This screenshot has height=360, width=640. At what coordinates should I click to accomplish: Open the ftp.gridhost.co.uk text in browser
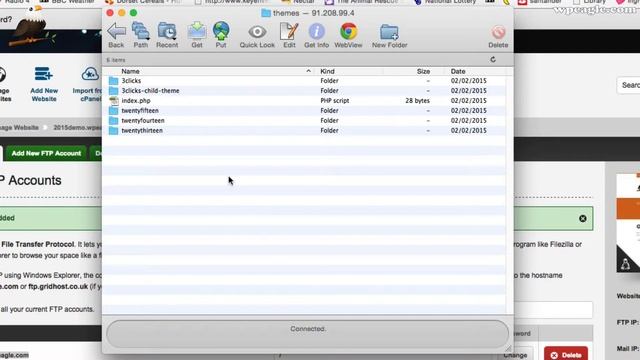coord(58,287)
